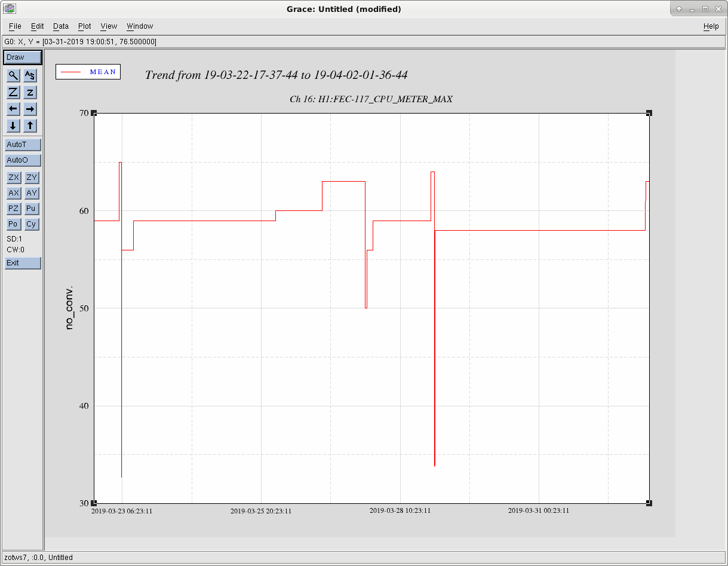Click the up arrow scroll icon
Screen dimensions: 728x566
(30, 126)
